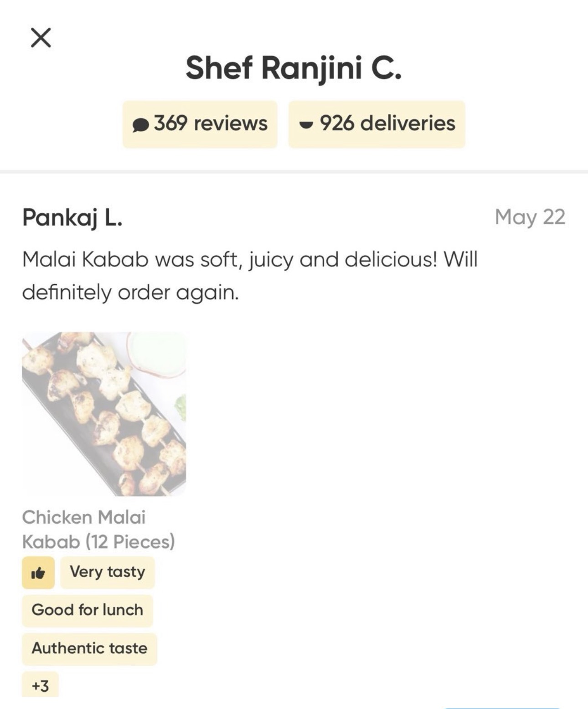The height and width of the screenshot is (709, 588).
Task: Click the 'definitely order again.' text line
Action: (x=130, y=292)
